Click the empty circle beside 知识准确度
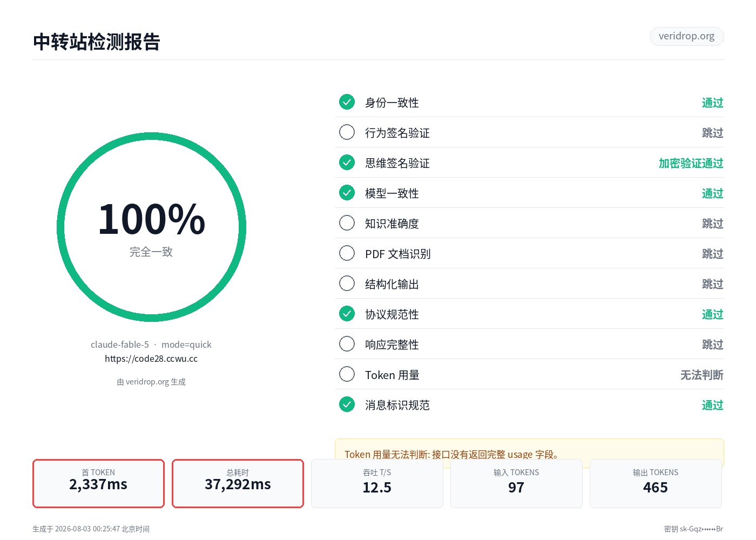This screenshot has width=756, height=540. 347,223
